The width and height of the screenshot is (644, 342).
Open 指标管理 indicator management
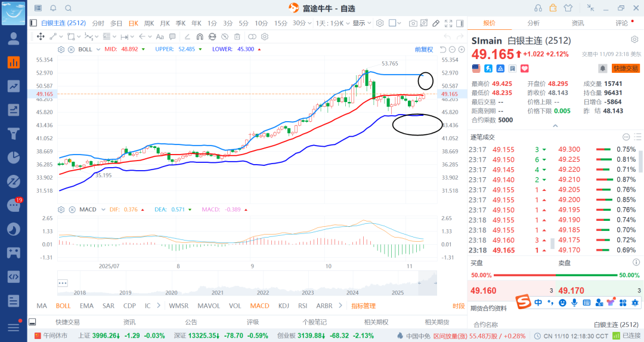tap(364, 306)
